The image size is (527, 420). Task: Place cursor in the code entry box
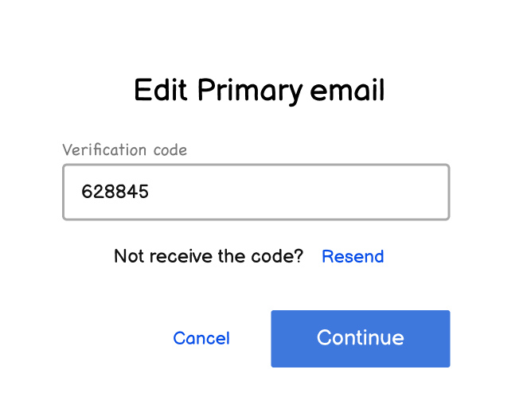(256, 192)
